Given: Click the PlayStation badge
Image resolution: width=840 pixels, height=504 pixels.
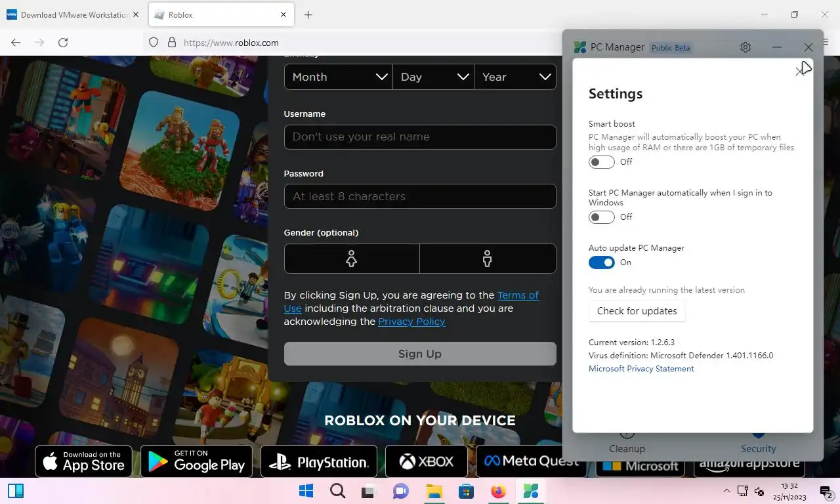Looking at the screenshot, I should coord(319,461).
